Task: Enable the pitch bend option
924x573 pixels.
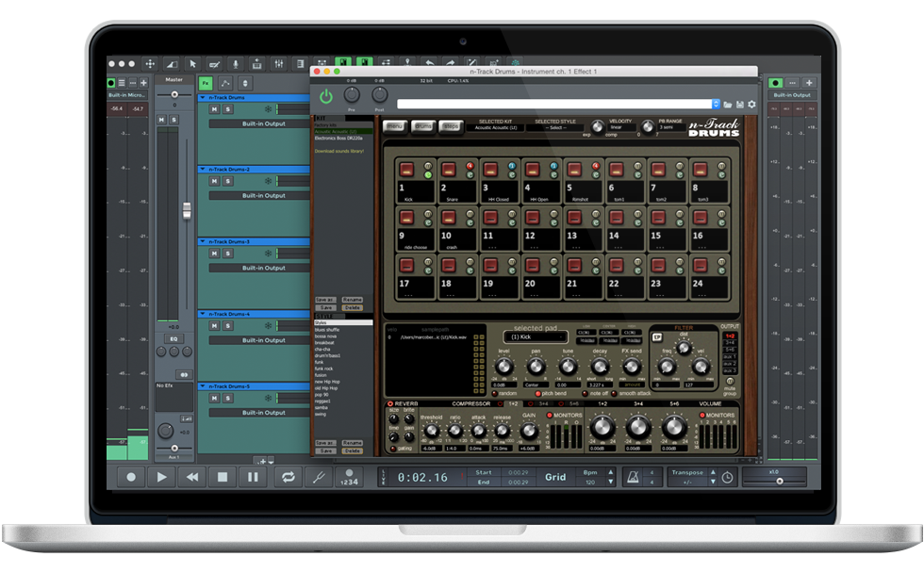Action: 538,393
